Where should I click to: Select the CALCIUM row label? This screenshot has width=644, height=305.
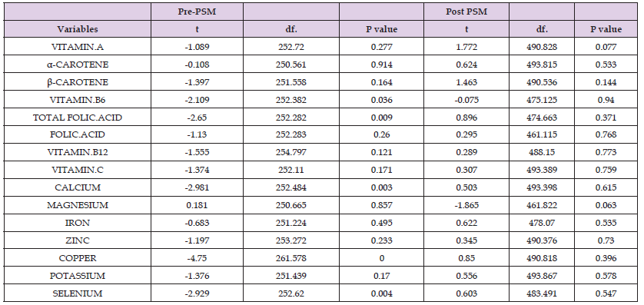pyautogui.click(x=78, y=187)
